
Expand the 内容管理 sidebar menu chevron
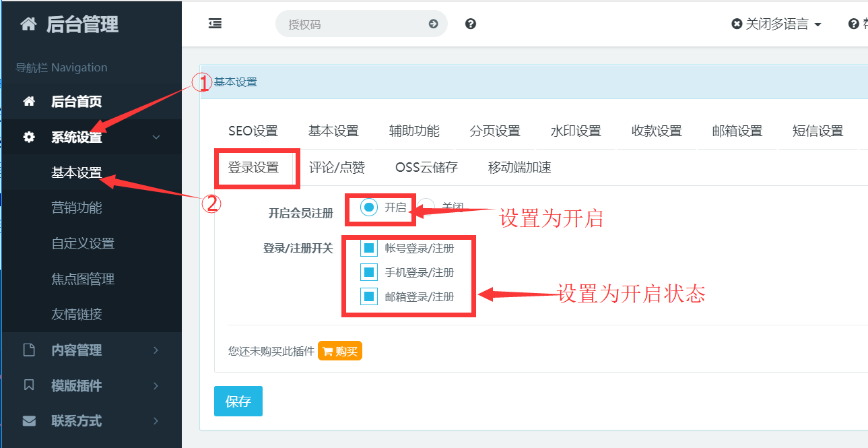pyautogui.click(x=156, y=350)
